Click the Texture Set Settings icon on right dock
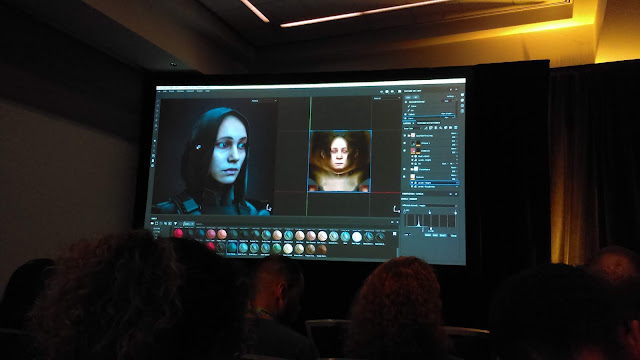Image resolution: width=640 pixels, height=360 pixels. 462,100
